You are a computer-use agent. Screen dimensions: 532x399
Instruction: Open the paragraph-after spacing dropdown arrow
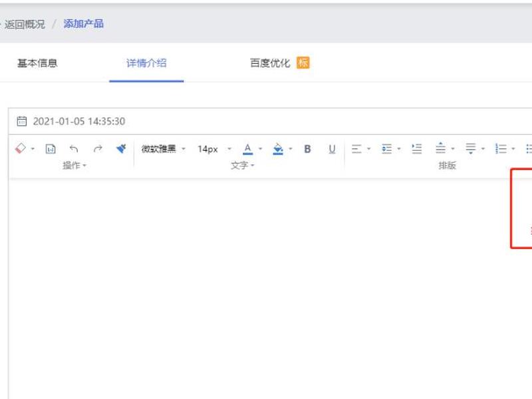pos(483,148)
